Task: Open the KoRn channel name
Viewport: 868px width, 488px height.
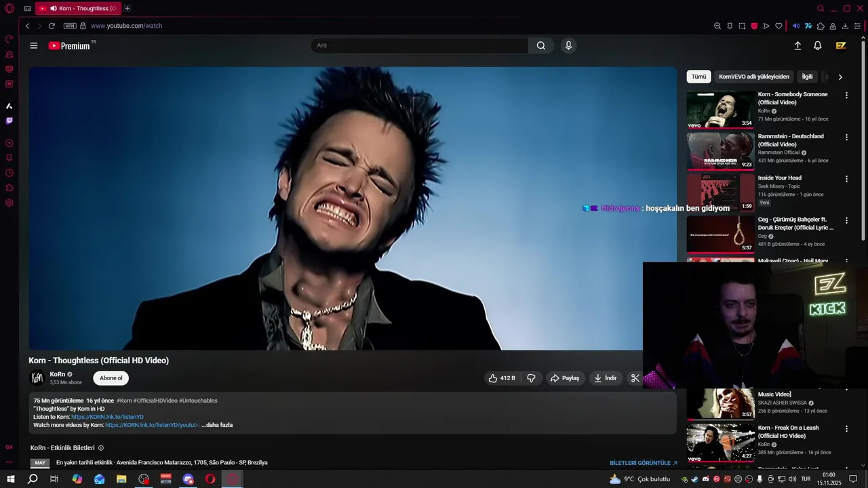Action: (x=58, y=374)
